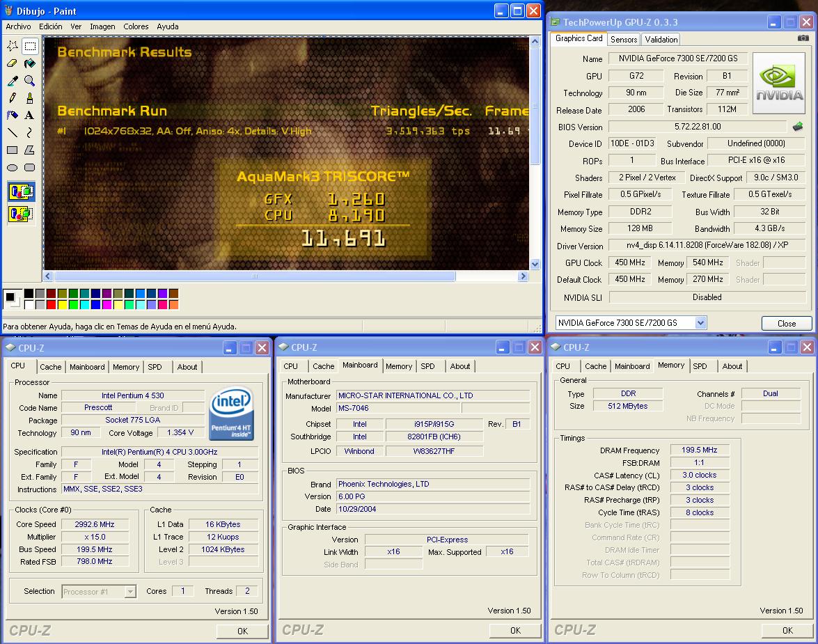
Task: Click the GPU-Z screenshot camera icon
Action: click(803, 38)
